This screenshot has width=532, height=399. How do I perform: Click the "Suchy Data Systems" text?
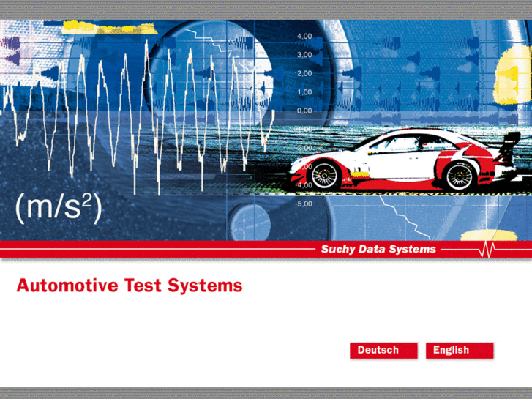point(378,249)
